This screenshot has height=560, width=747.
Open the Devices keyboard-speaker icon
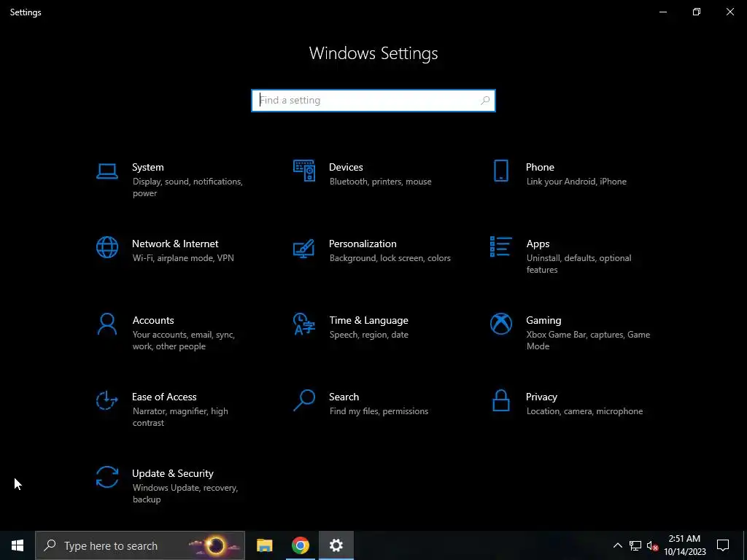[304, 171]
